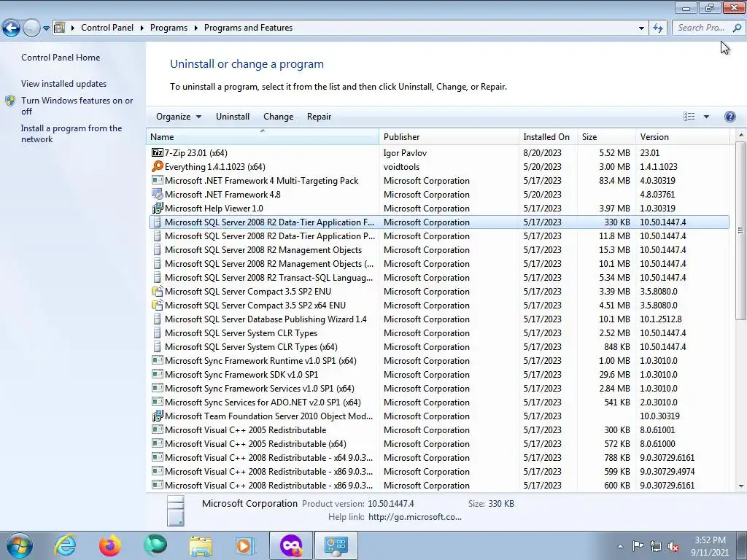Viewport: 747px width, 560px height.
Task: Expand the address bar history dropdown
Action: click(641, 28)
